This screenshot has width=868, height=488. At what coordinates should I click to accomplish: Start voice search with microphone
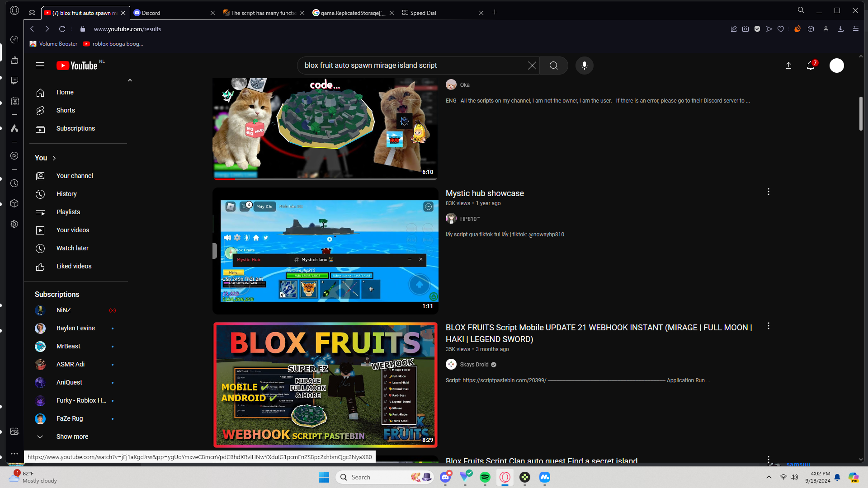pos(585,66)
